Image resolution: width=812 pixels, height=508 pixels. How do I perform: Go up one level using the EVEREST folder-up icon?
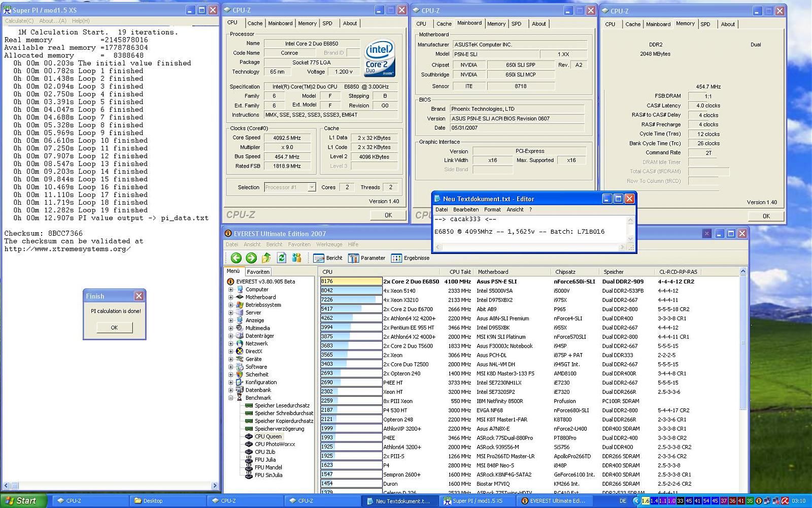click(266, 258)
